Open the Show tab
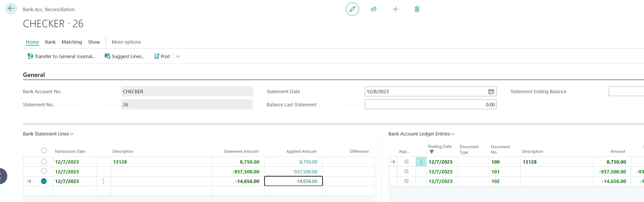The height and width of the screenshot is (202, 644). 94,42
